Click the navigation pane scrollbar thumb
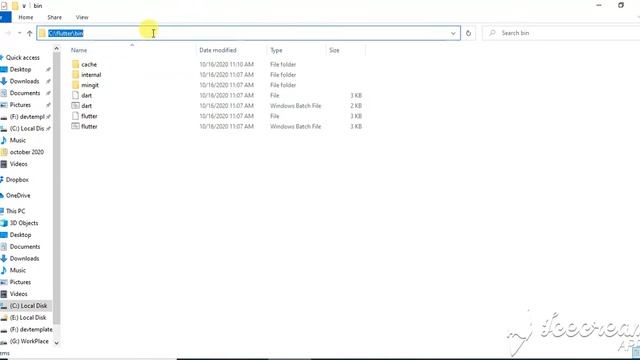Image resolution: width=640 pixels, height=360 pixels. [56, 188]
